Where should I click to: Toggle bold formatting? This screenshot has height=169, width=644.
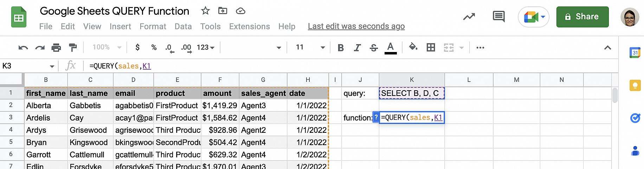click(x=340, y=47)
